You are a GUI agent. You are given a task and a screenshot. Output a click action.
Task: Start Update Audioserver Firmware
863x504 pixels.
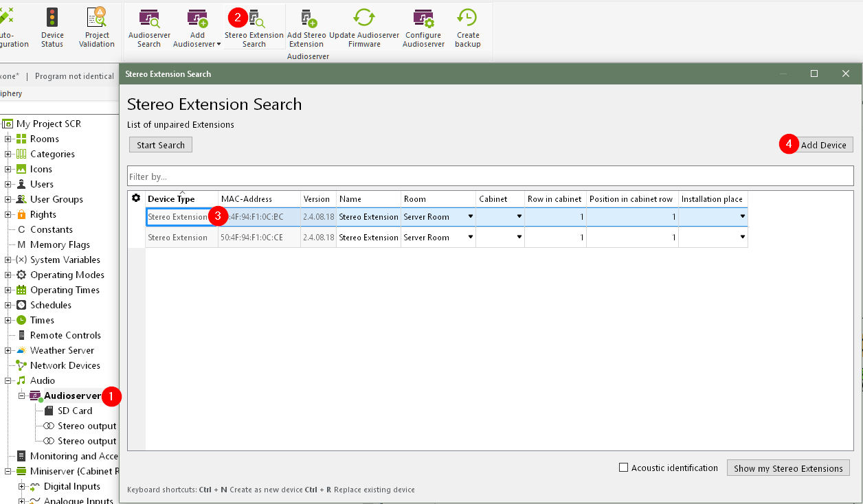(x=364, y=27)
